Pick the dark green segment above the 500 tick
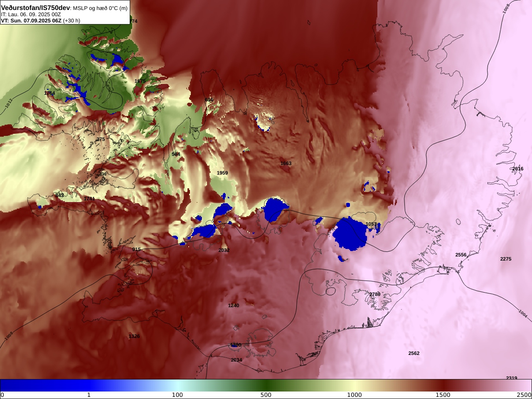 click(x=266, y=385)
